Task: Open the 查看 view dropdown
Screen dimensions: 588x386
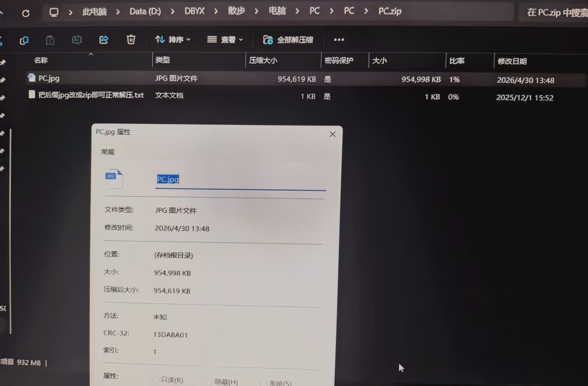Action: (225, 40)
